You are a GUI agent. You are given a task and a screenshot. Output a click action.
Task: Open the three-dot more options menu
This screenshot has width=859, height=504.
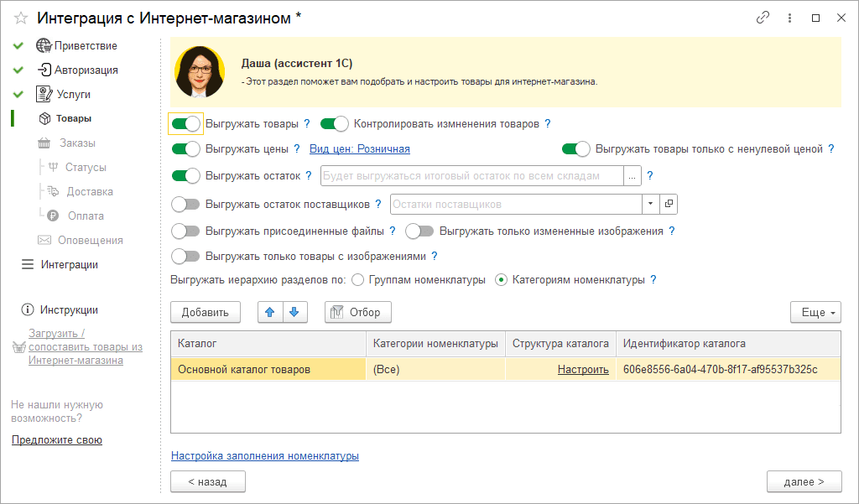(x=789, y=18)
